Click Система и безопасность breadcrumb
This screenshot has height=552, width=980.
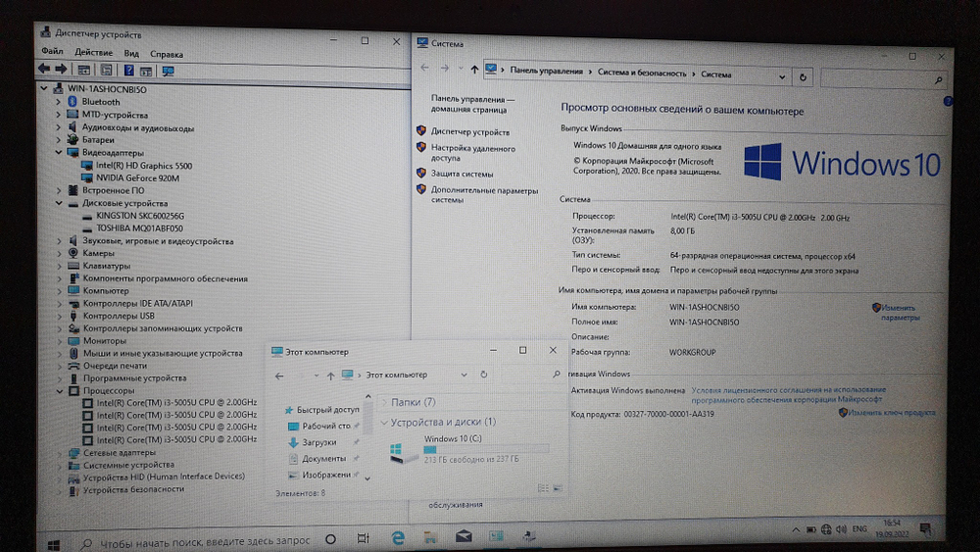642,74
